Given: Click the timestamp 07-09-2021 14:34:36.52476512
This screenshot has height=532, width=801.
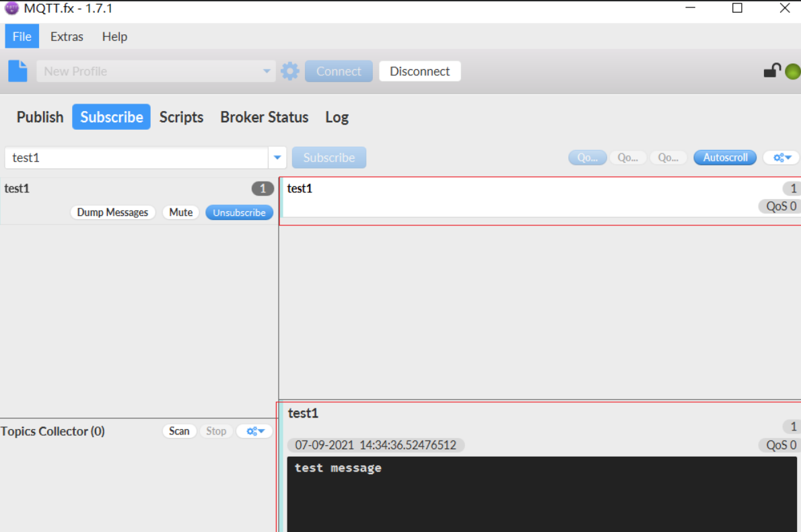Looking at the screenshot, I should pos(376,445).
